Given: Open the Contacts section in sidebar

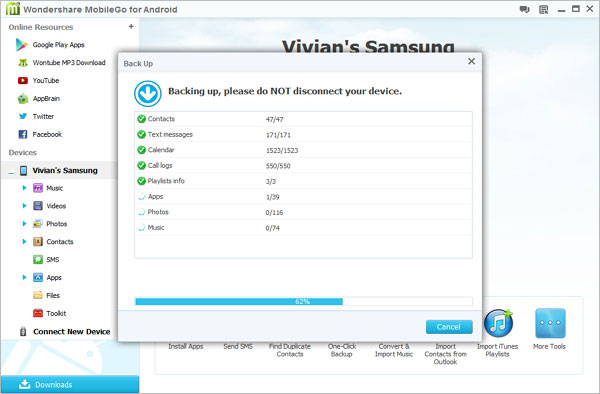Looking at the screenshot, I should point(53,242).
